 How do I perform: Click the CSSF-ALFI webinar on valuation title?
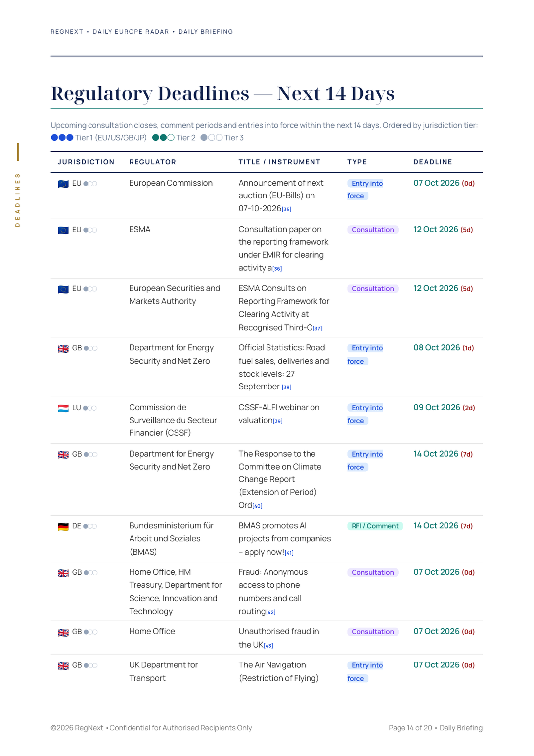[279, 414]
